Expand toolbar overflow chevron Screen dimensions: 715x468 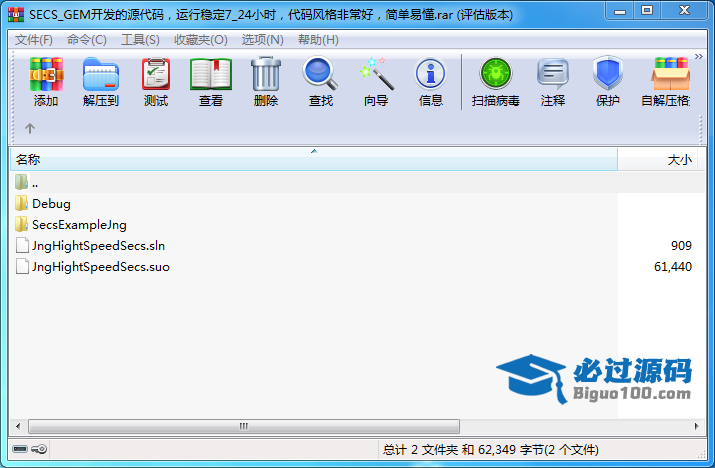699,57
